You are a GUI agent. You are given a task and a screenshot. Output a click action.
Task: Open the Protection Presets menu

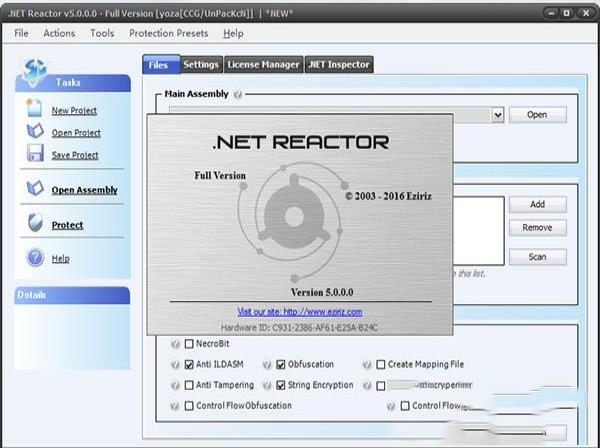[168, 33]
